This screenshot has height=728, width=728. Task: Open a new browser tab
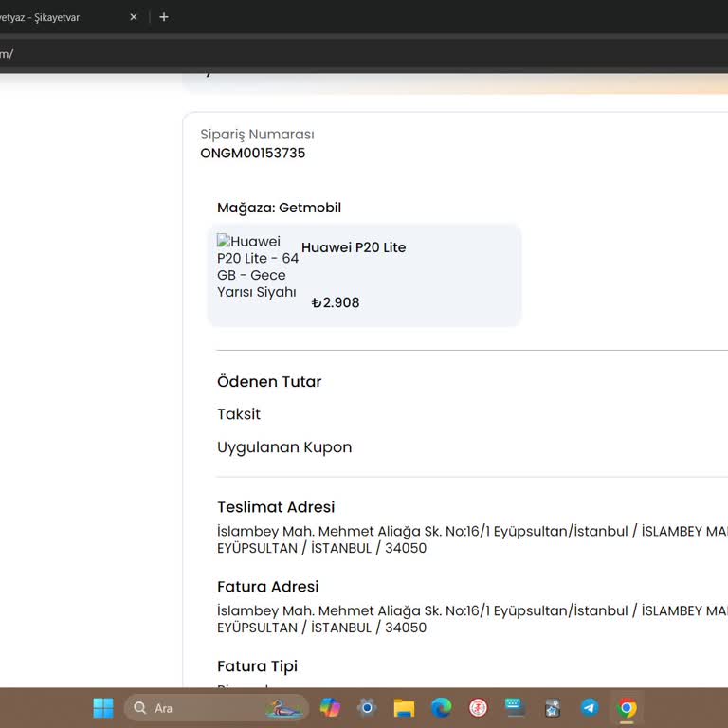pos(164,17)
